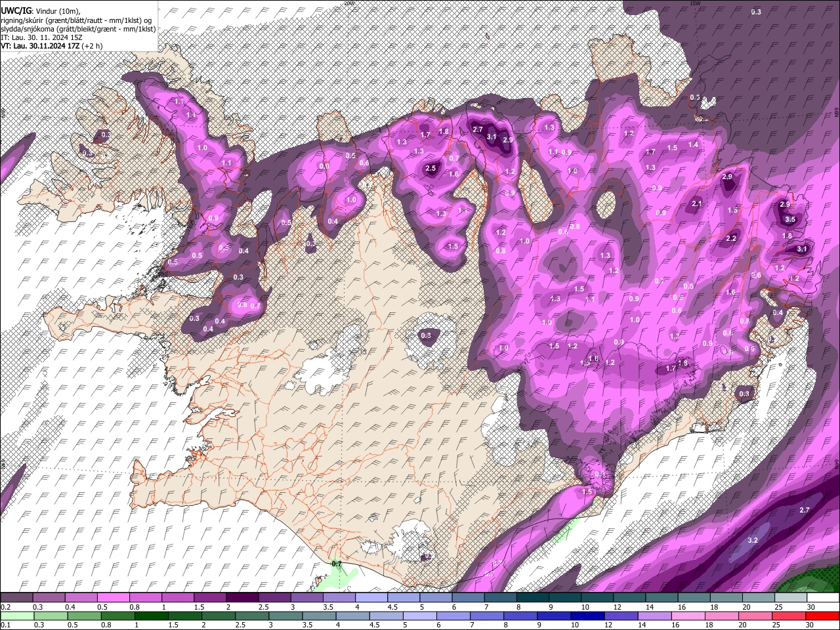840x630 pixels.
Task: Click the '(+2 h)' forecast offset text
Action: click(x=93, y=47)
